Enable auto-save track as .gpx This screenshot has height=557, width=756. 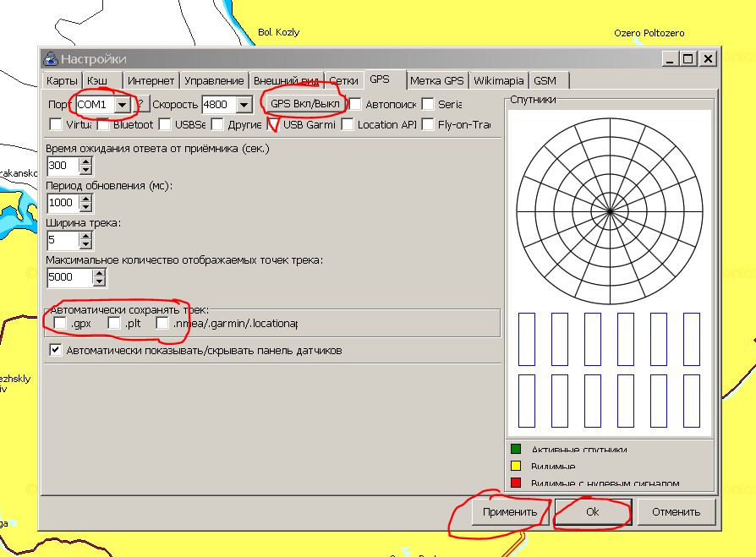click(60, 324)
